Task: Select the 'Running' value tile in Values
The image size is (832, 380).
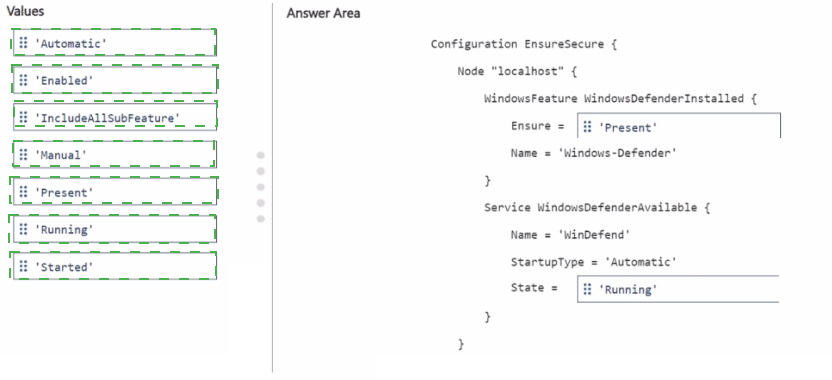Action: [115, 229]
